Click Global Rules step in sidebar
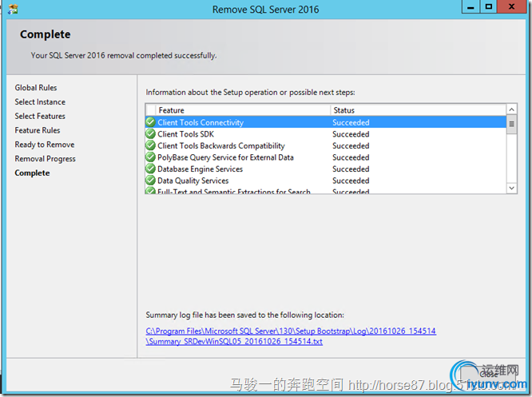Viewport: 532px width, 397px height. (x=36, y=88)
